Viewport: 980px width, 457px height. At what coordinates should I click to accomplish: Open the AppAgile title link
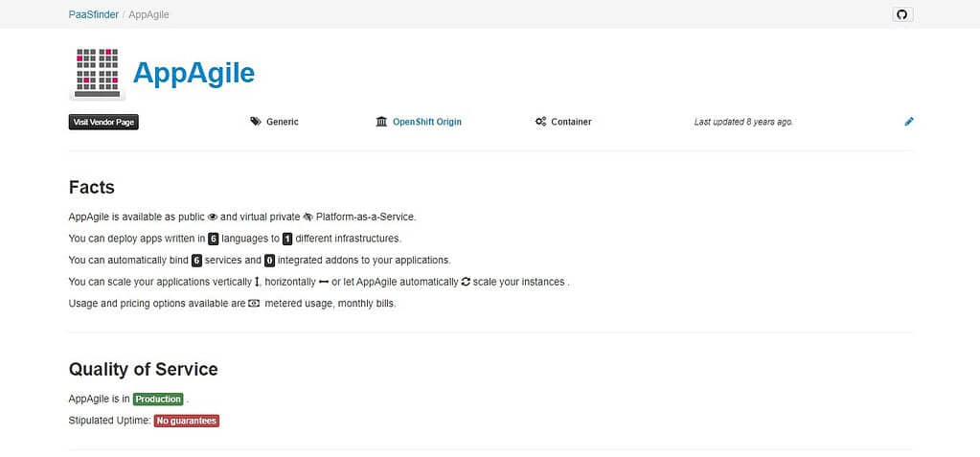tap(194, 73)
